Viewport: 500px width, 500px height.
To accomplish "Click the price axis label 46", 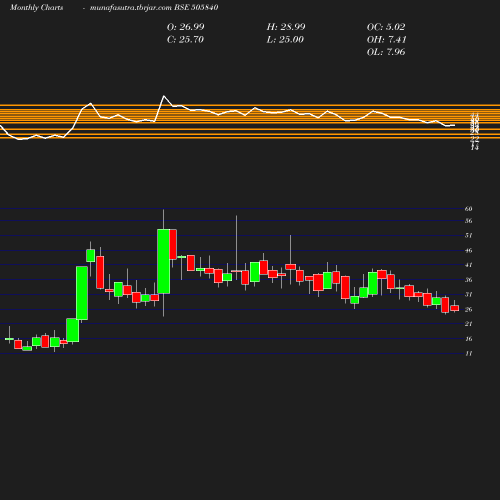I will point(468,250).
